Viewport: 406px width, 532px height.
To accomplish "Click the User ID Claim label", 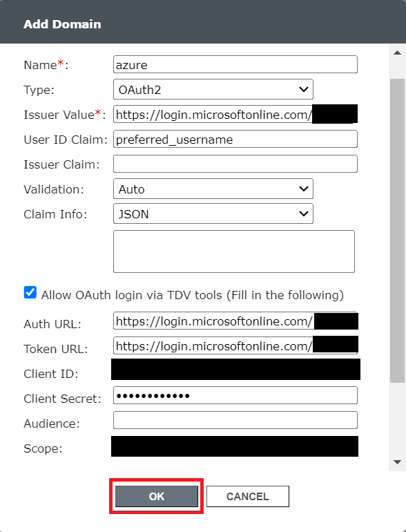I will 66,140.
